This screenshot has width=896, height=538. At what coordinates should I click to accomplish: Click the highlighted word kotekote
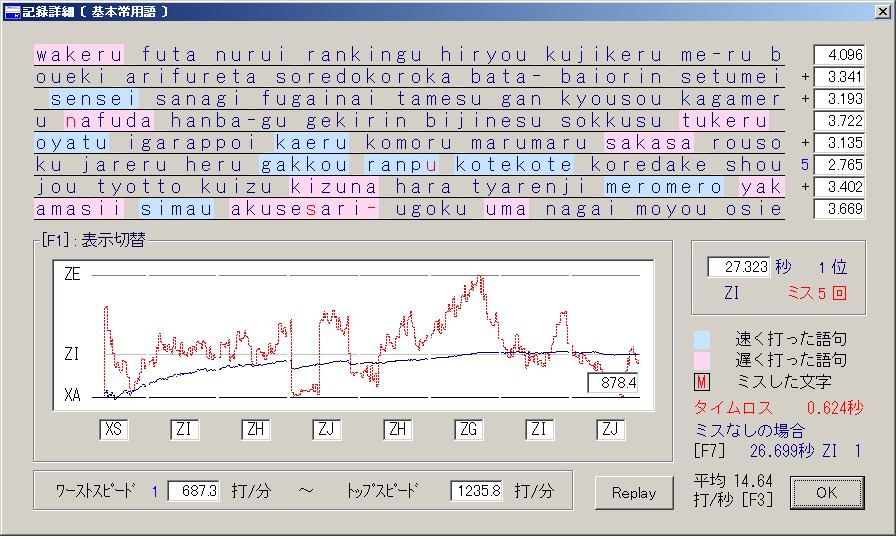click(x=514, y=164)
